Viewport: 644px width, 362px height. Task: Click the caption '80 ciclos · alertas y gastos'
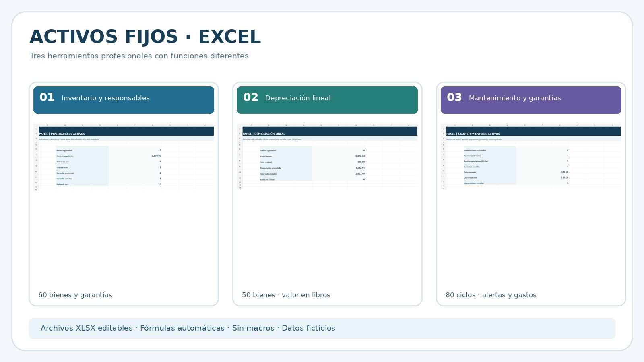point(491,295)
